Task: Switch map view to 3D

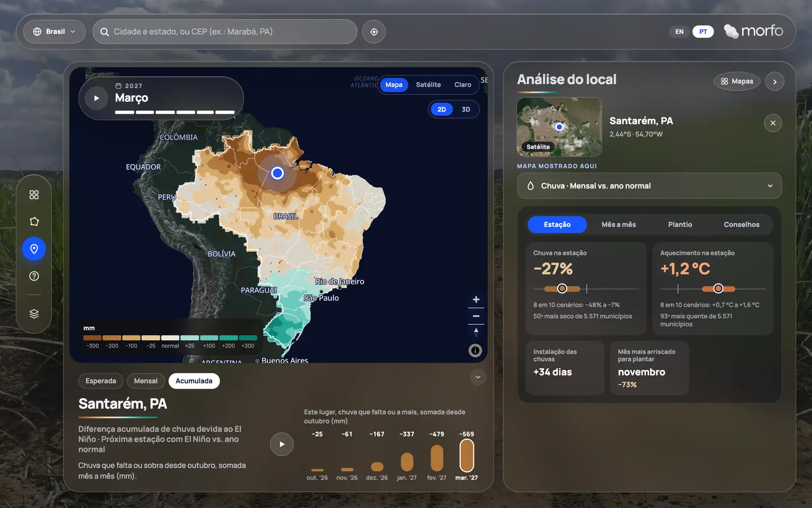Action: point(466,109)
